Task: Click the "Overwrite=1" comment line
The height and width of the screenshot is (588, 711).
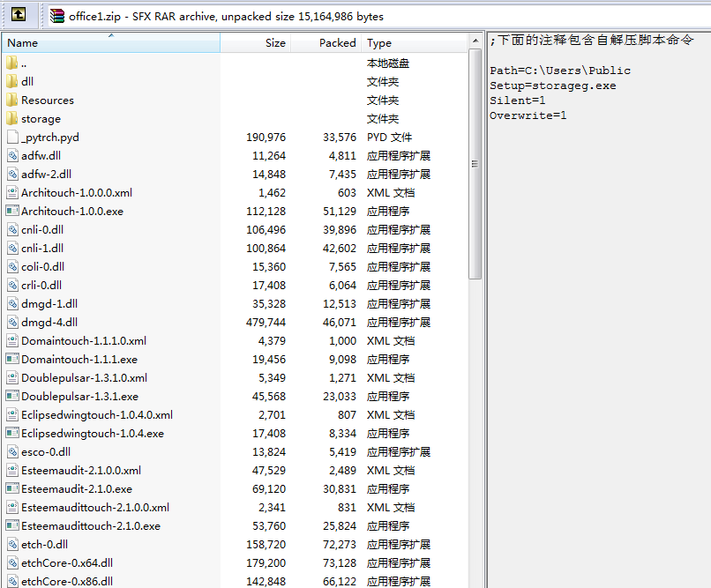Action: click(x=528, y=115)
